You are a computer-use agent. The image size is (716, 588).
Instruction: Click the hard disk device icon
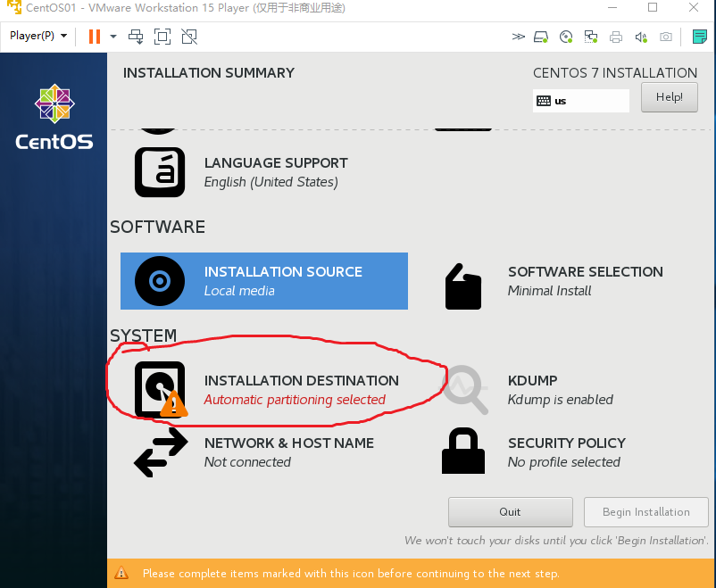click(x=540, y=37)
